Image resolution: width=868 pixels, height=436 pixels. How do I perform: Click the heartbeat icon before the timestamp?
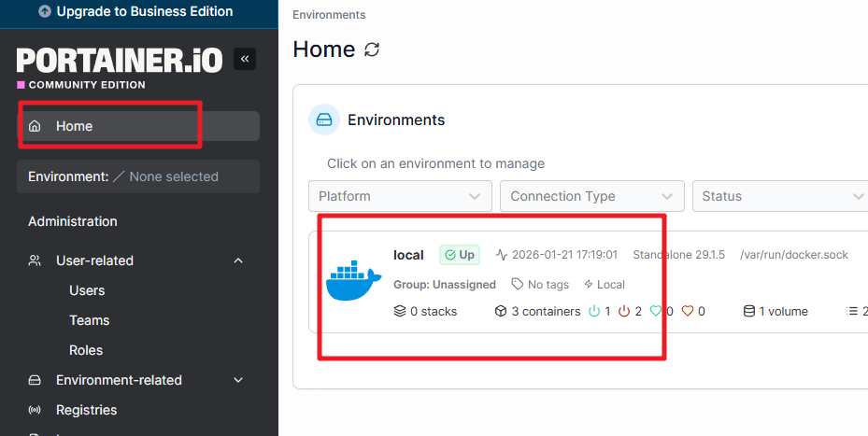pyautogui.click(x=502, y=255)
